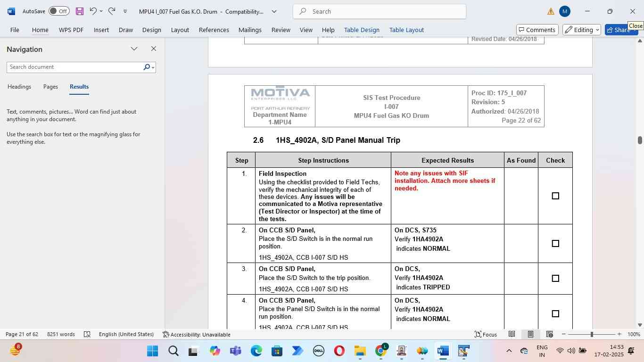Open the Editing mode dropdown

pos(582,30)
